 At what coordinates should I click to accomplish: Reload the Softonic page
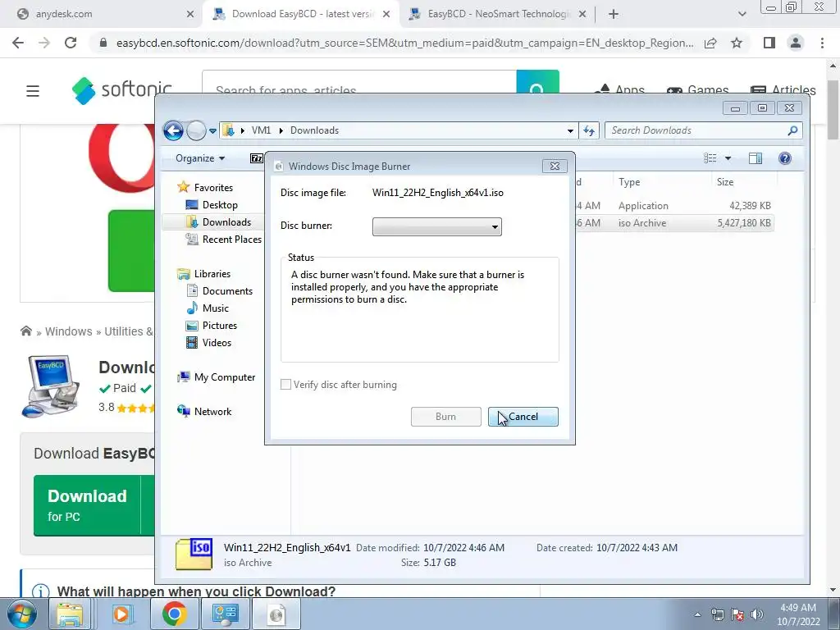pyautogui.click(x=71, y=43)
